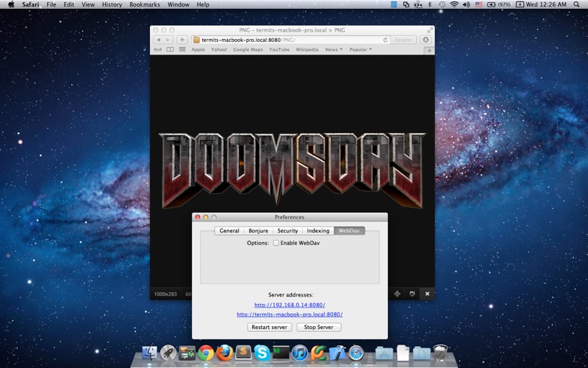Image resolution: width=588 pixels, height=368 pixels.
Task: Switch to the General preferences tab
Action: (x=229, y=230)
